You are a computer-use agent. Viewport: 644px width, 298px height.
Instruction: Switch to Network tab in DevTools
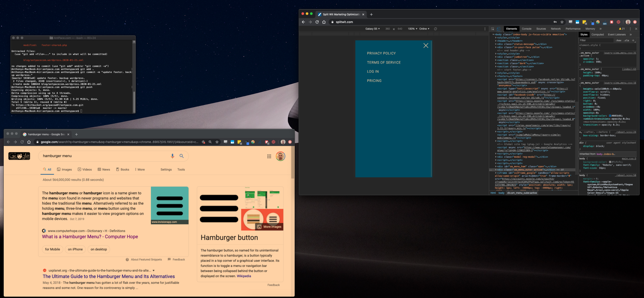556,29
